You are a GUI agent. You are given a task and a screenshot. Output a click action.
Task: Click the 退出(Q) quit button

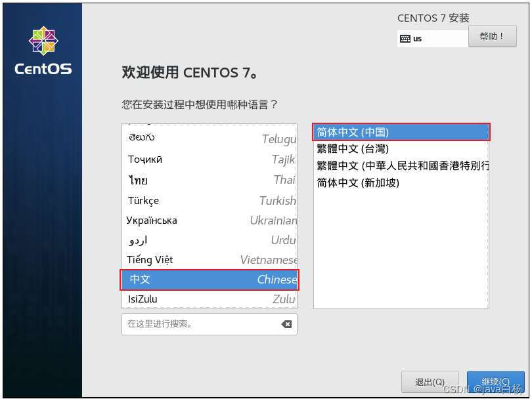[x=430, y=382]
